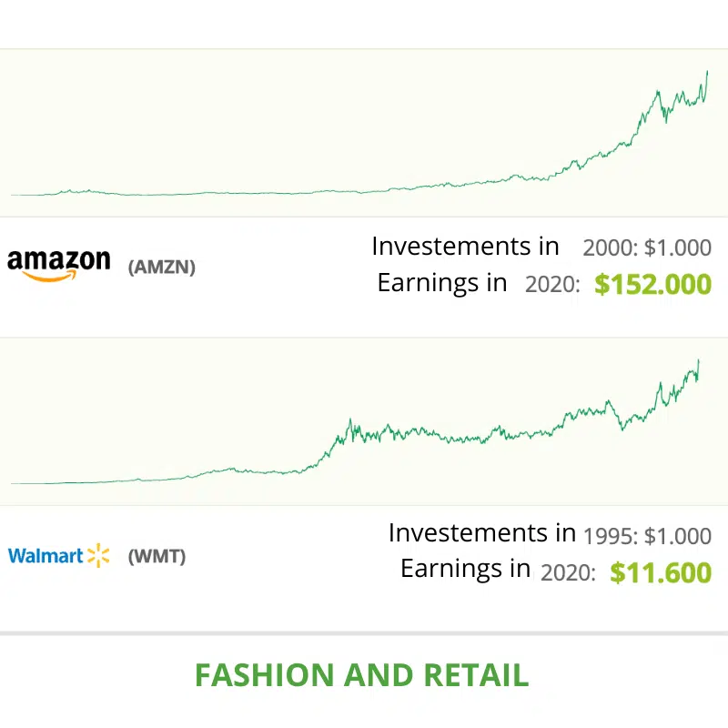This screenshot has height=728, width=728.
Task: Click the Amazon stock price chart
Action: (364, 133)
